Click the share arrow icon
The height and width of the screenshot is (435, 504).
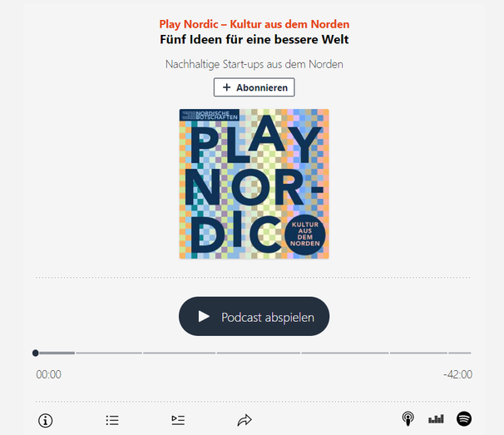[x=245, y=420]
